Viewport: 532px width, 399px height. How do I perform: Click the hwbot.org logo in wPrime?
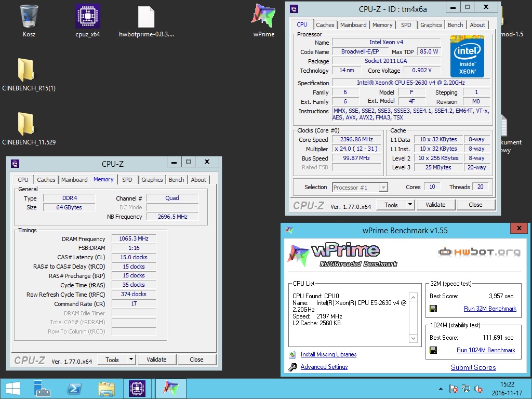click(x=478, y=251)
